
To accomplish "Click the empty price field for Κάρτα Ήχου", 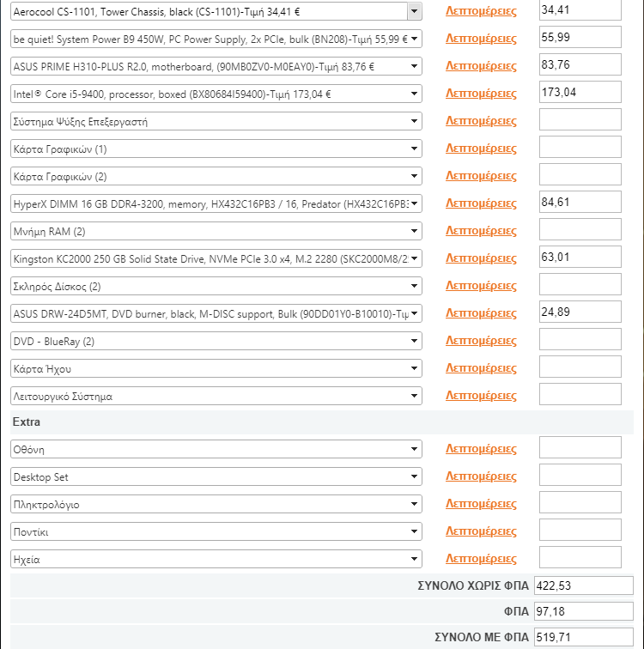I will [x=580, y=367].
